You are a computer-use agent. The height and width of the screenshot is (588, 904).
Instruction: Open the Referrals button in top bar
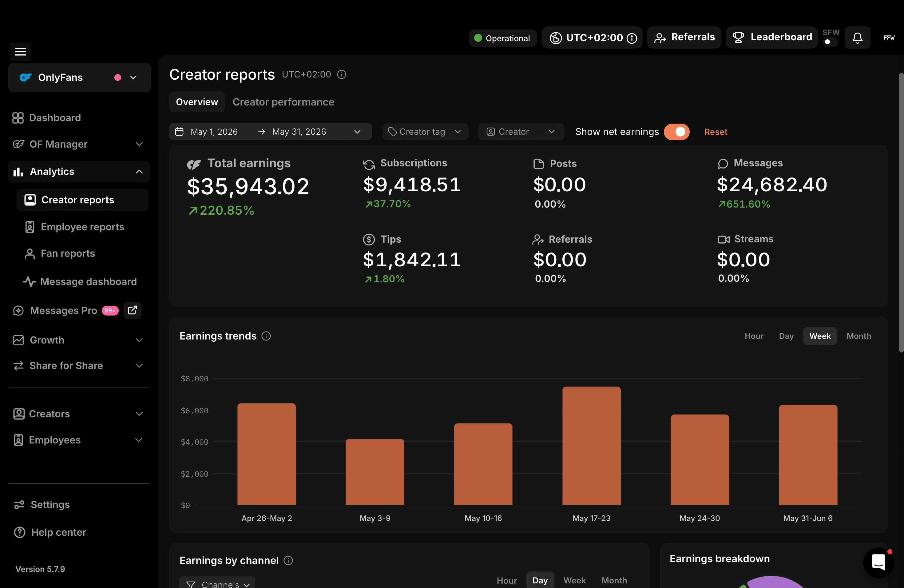(684, 37)
